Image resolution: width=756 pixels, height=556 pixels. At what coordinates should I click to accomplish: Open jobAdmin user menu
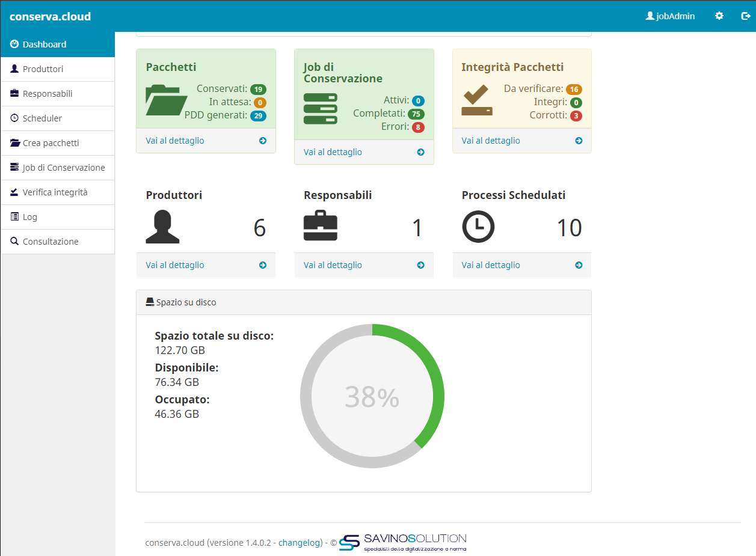tap(670, 16)
